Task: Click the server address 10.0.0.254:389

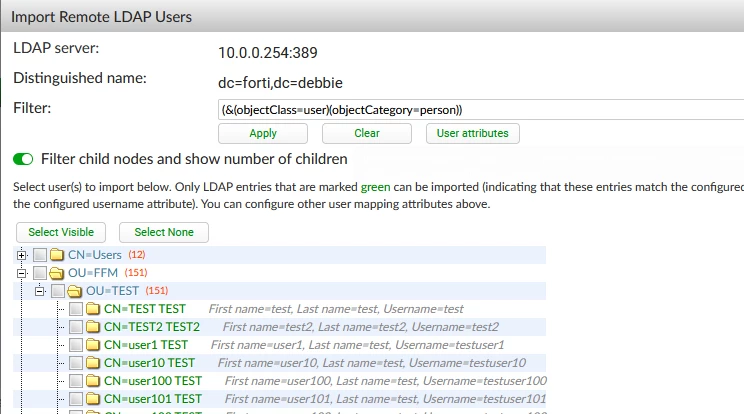Action: (x=268, y=53)
